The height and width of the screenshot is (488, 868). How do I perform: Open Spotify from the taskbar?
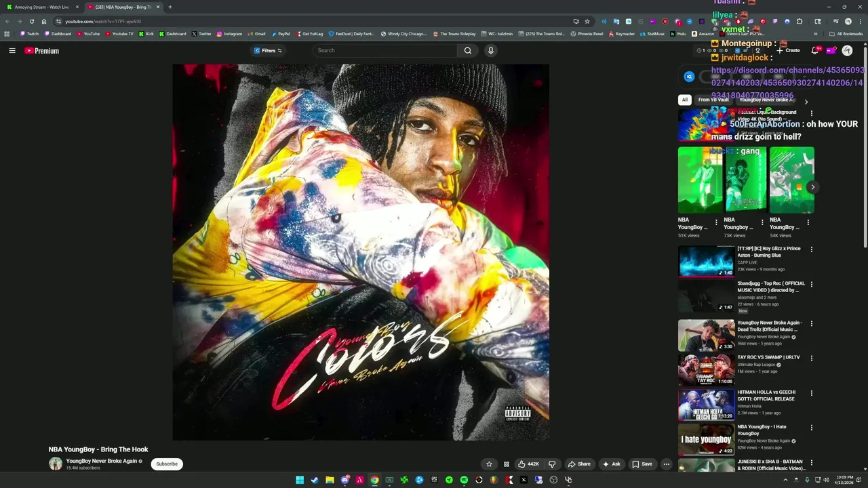click(464, 480)
